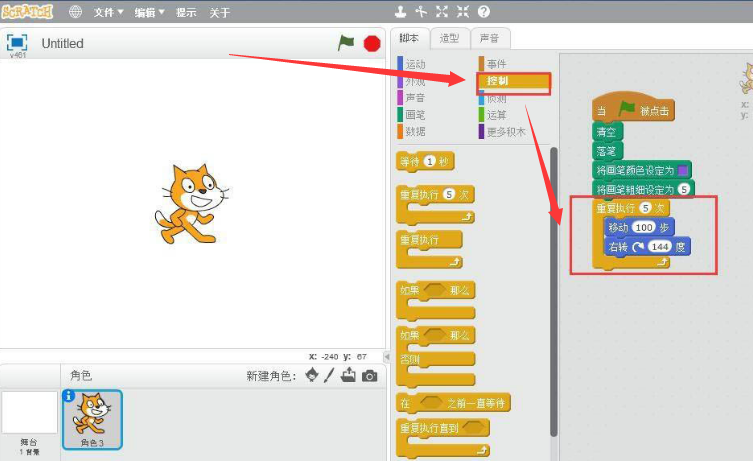The height and width of the screenshot is (461, 753).
Task: Open the language globe menu
Action: (x=75, y=12)
